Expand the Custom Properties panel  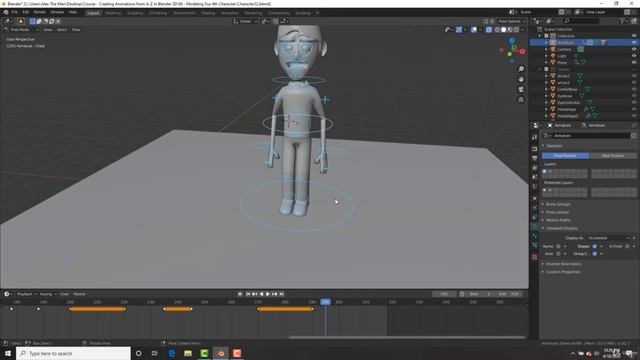563,272
